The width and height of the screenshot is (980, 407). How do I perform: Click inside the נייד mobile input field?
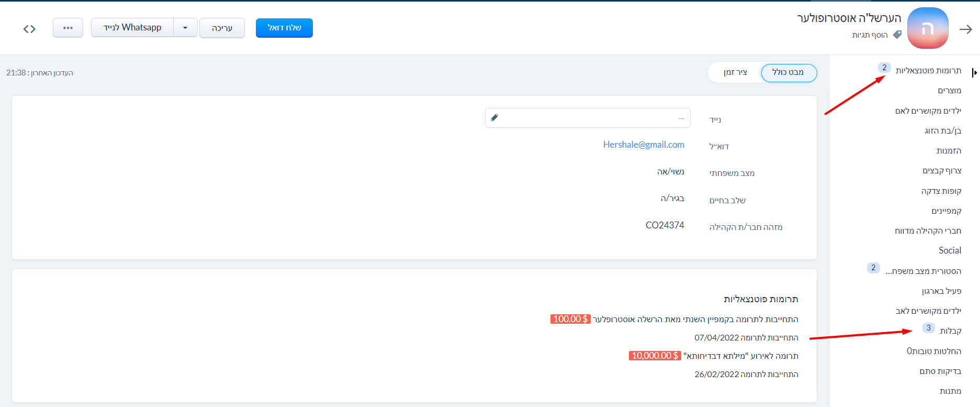[x=586, y=118]
